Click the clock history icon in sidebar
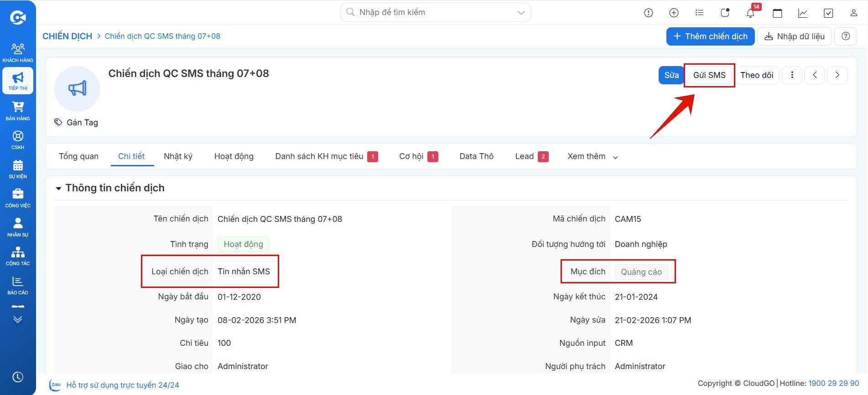 click(18, 377)
